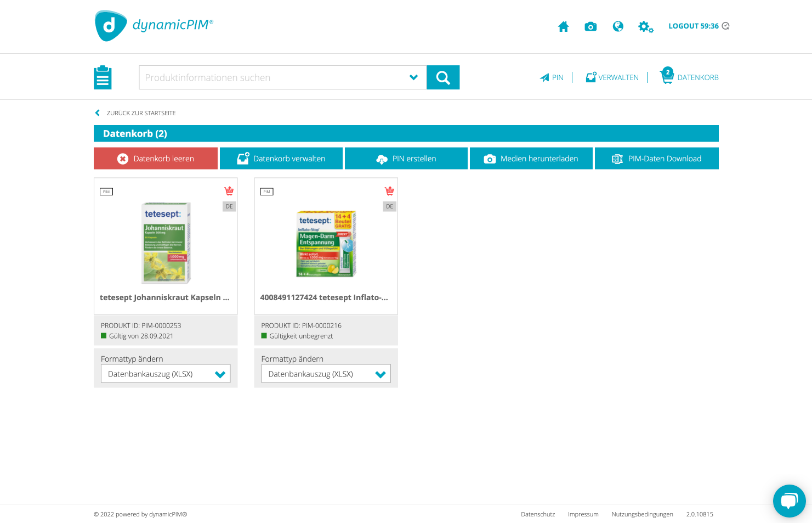Image resolution: width=812 pixels, height=523 pixels.
Task: Open the clipboard list icon
Action: pyautogui.click(x=103, y=77)
